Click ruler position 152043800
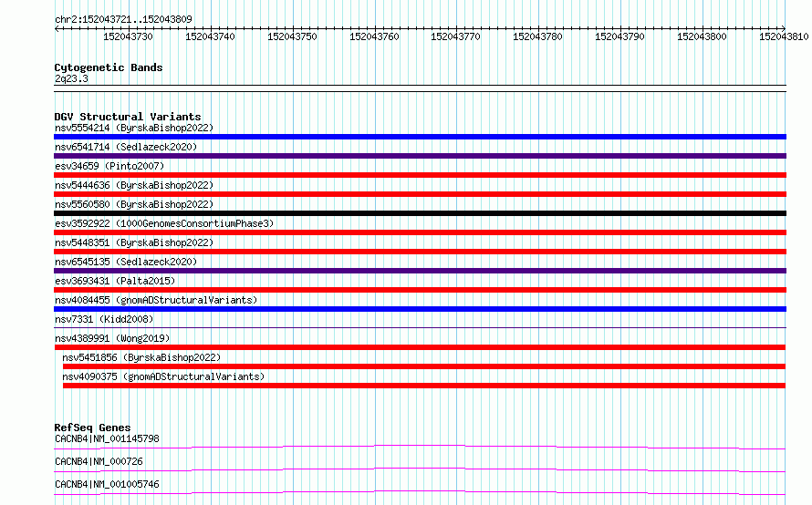 702,36
